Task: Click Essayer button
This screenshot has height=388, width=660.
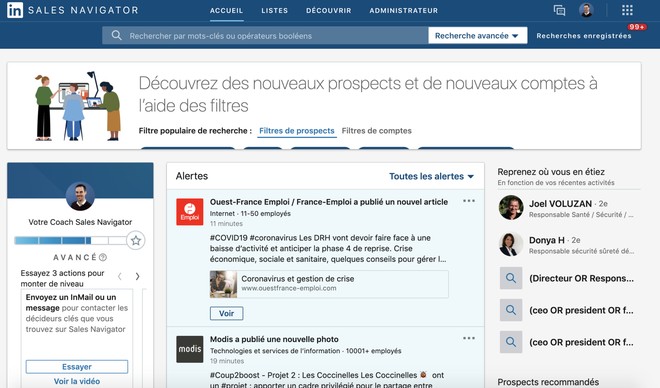Action: pyautogui.click(x=77, y=367)
